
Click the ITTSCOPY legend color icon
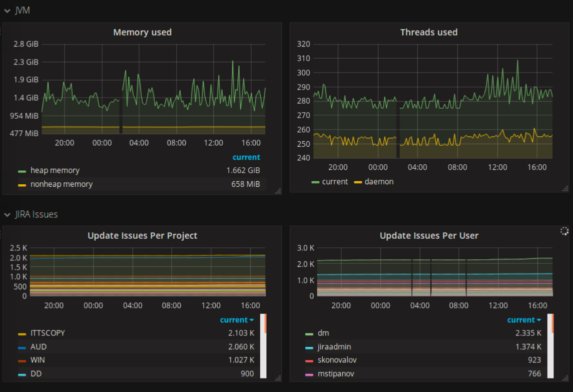pos(22,333)
